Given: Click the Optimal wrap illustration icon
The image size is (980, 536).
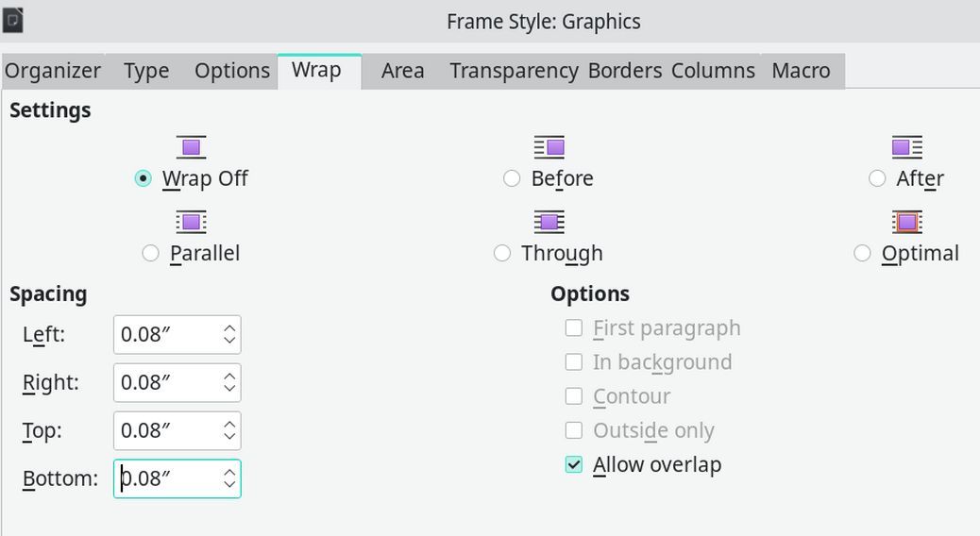Looking at the screenshot, I should [907, 222].
